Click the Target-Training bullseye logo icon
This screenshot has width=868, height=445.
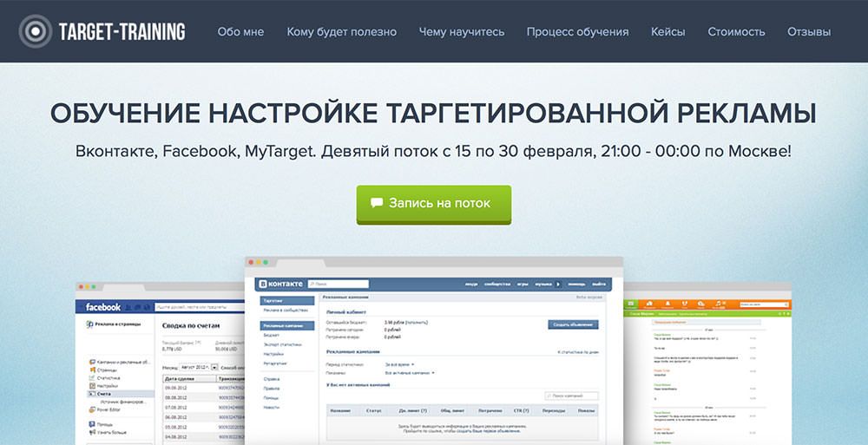[35, 31]
